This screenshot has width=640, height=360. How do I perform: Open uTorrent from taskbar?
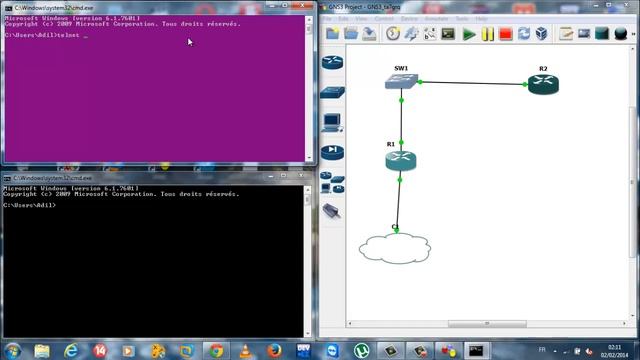(361, 351)
